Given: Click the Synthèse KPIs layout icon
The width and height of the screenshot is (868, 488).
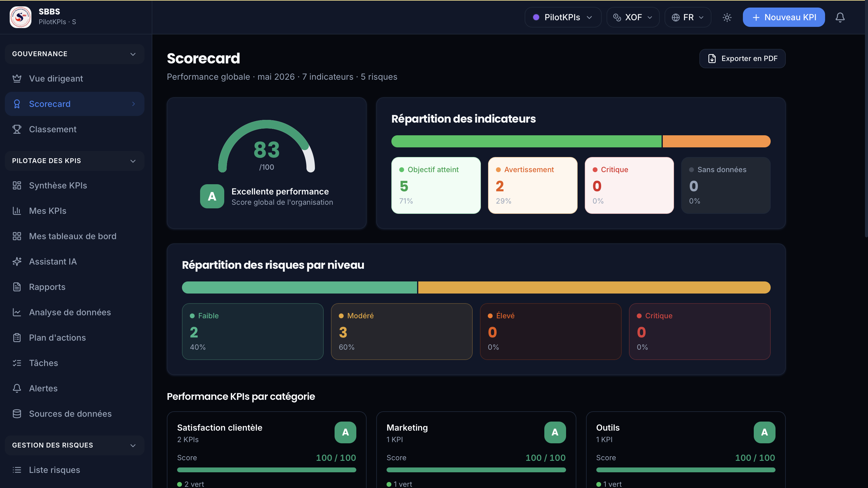Looking at the screenshot, I should click(x=17, y=186).
